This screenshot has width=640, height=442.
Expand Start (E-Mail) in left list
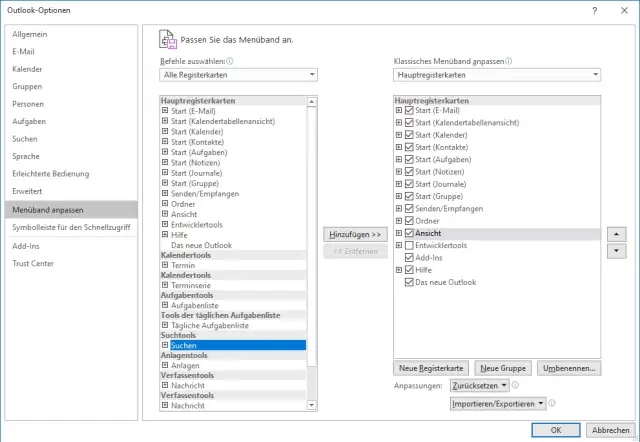click(x=165, y=111)
